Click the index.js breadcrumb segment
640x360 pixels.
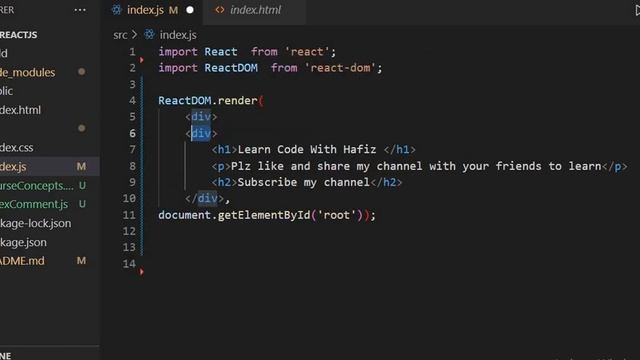coord(178,35)
